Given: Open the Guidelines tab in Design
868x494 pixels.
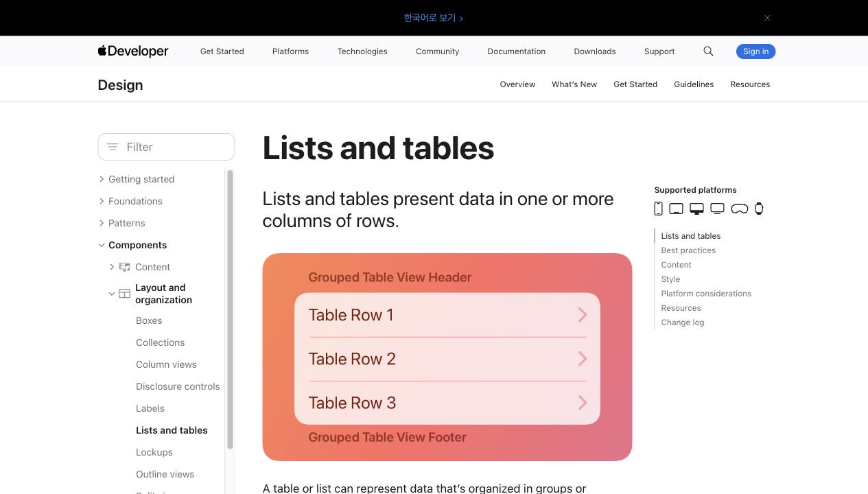Looking at the screenshot, I should pos(694,84).
